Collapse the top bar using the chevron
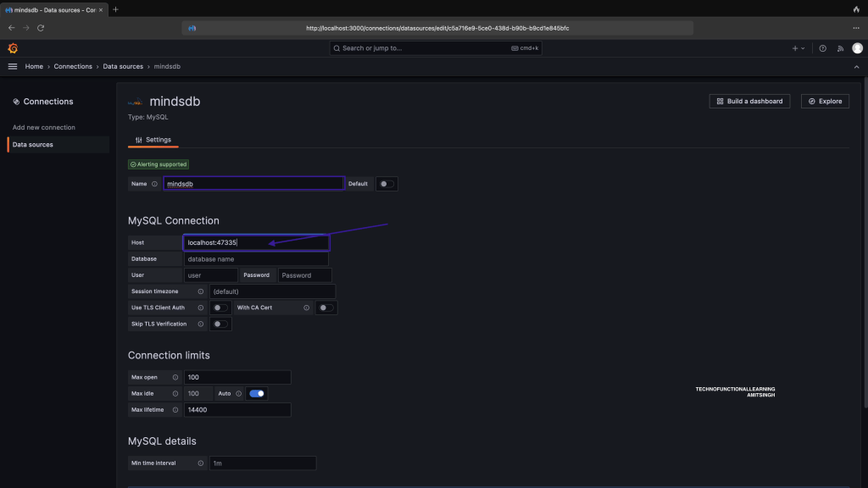The width and height of the screenshot is (868, 488). point(855,66)
